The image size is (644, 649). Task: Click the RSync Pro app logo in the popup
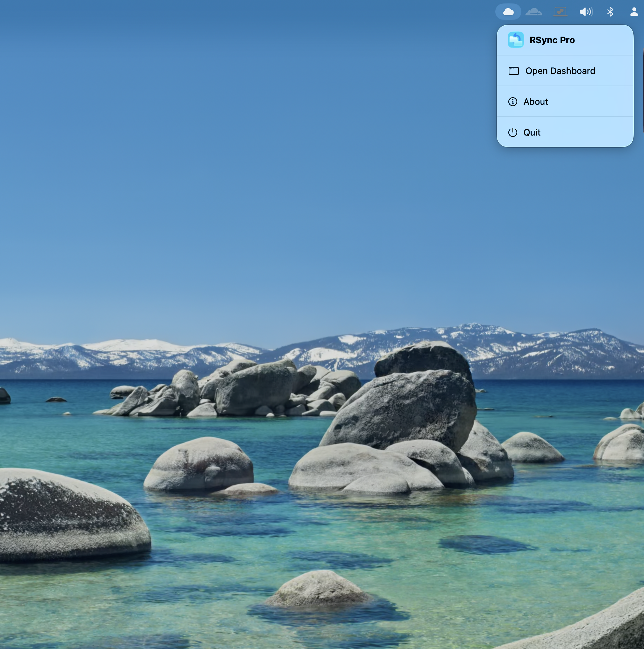pyautogui.click(x=516, y=40)
